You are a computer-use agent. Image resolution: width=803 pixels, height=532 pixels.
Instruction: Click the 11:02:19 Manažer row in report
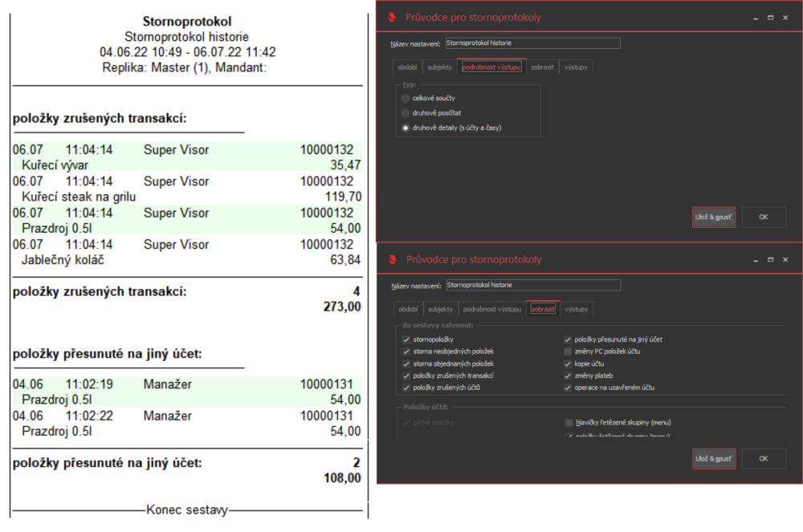tap(187, 384)
